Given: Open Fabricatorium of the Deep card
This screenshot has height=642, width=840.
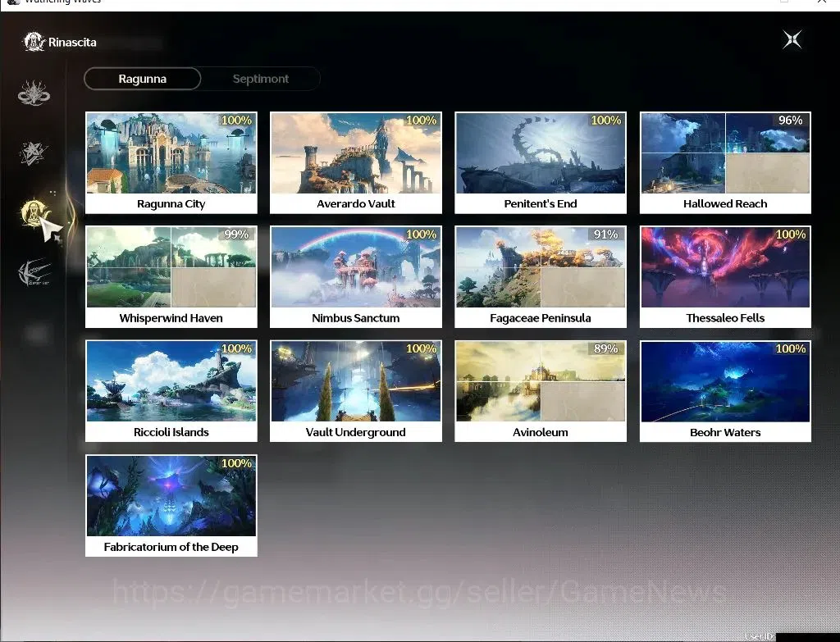Looking at the screenshot, I should click(x=171, y=505).
